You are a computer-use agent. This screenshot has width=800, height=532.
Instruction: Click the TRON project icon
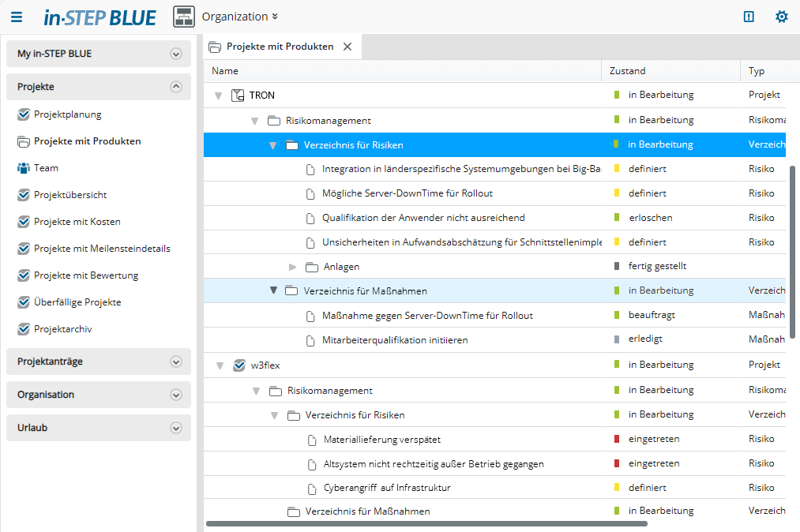[238, 96]
